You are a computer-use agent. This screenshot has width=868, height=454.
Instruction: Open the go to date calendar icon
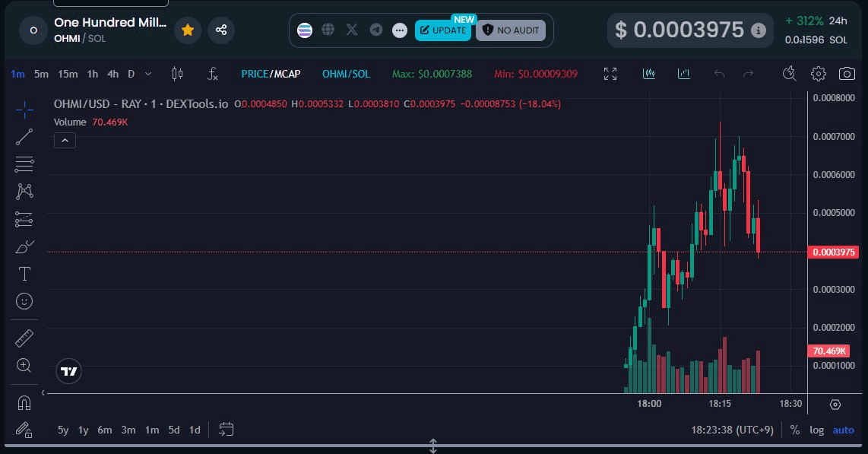click(x=226, y=429)
